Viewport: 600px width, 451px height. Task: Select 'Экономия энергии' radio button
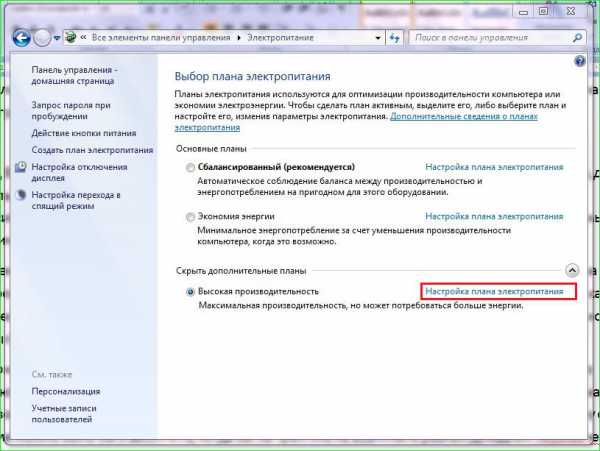(190, 217)
